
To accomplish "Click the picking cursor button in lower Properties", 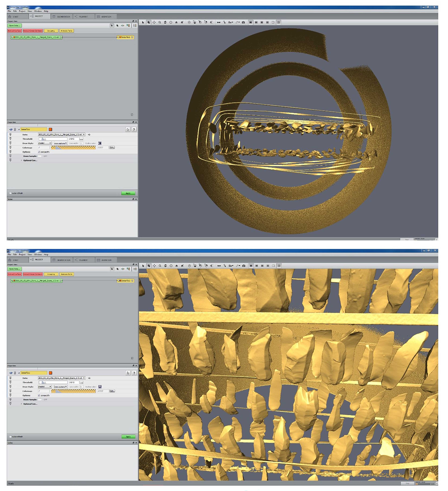I will 128,373.
